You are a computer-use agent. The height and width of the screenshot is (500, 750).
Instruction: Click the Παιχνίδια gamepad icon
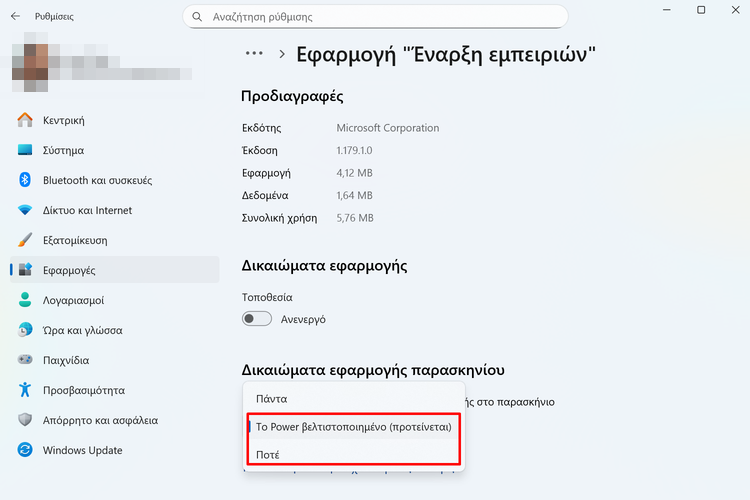[x=26, y=360]
